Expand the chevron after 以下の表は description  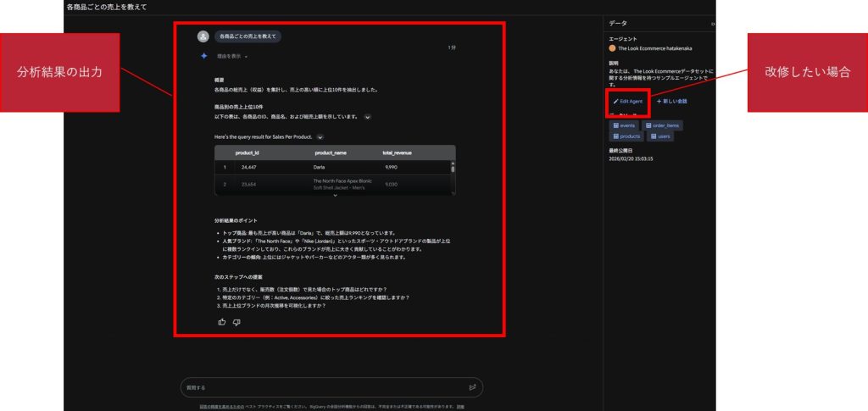(x=368, y=117)
